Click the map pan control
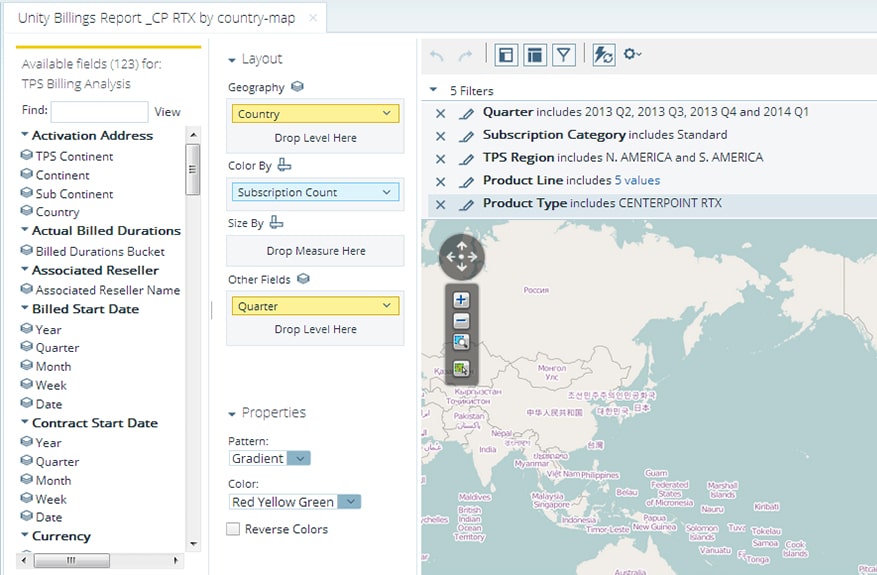 [x=461, y=257]
